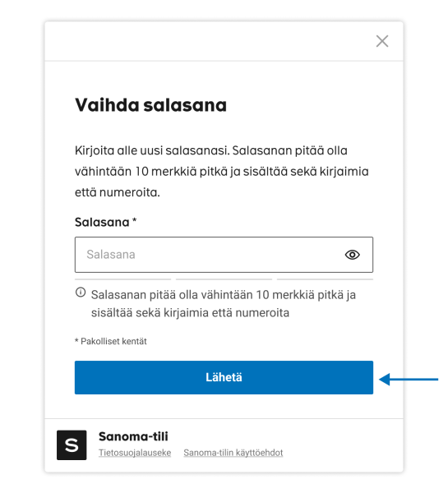Focus the Salasana password input field

(x=224, y=255)
